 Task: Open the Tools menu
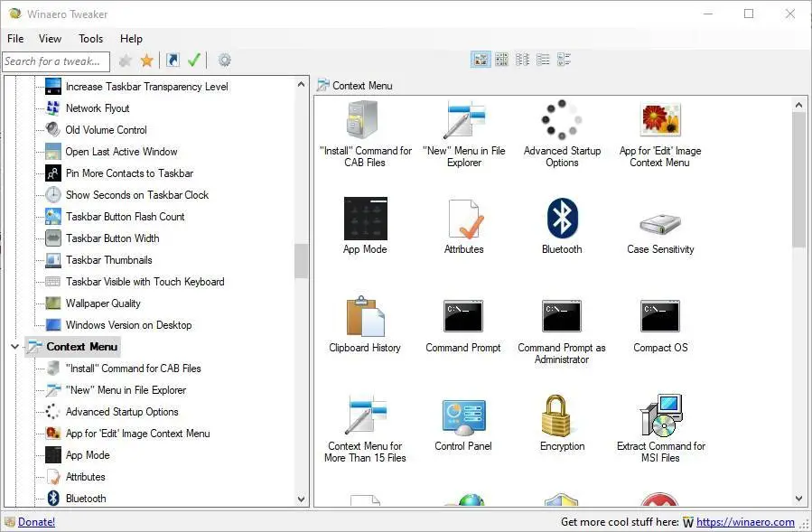click(x=90, y=39)
